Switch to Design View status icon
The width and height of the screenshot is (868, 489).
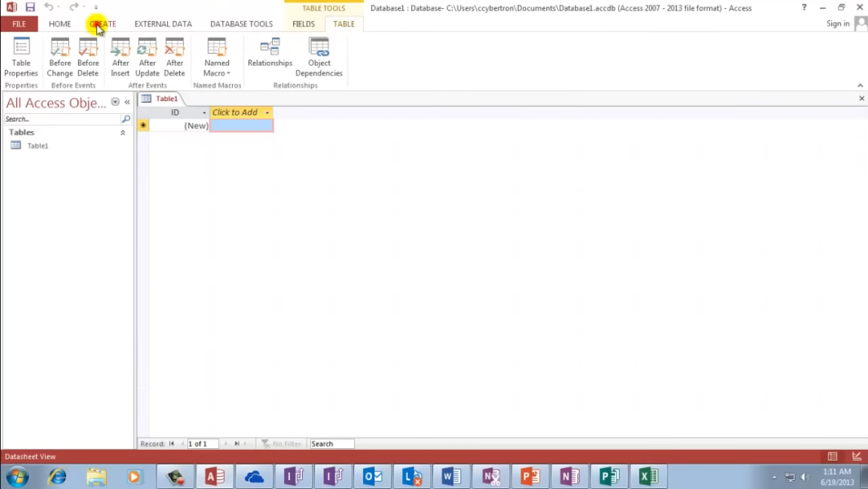point(857,456)
